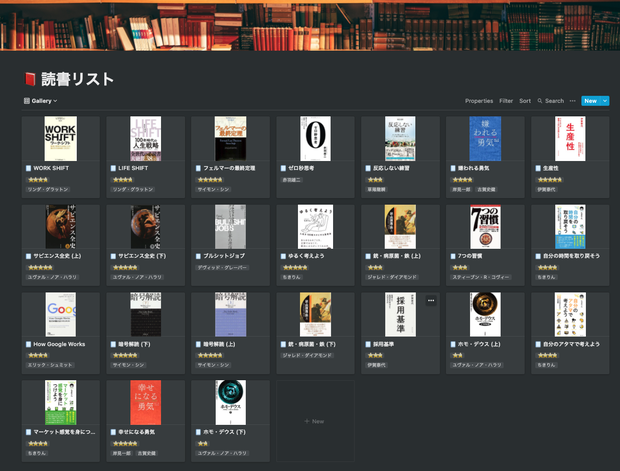The width and height of the screenshot is (620, 471).
Task: Click the page icon beside 幸せになる勇気
Action: [113, 432]
